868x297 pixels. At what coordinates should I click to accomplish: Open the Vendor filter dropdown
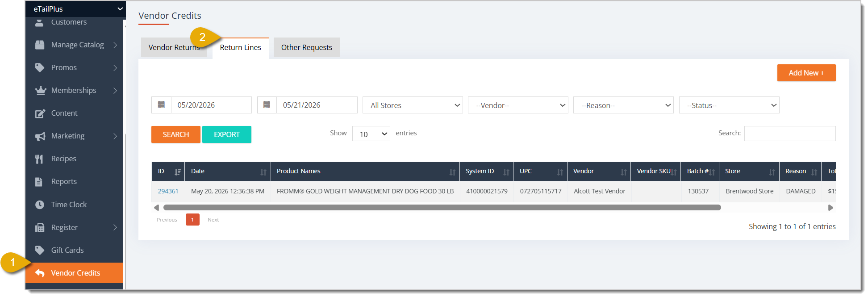click(518, 105)
